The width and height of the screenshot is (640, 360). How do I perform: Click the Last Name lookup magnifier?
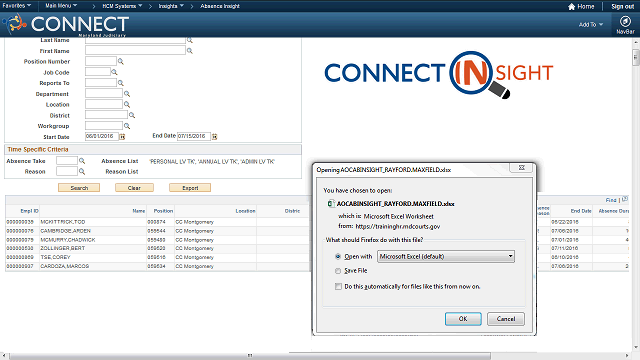click(190, 40)
